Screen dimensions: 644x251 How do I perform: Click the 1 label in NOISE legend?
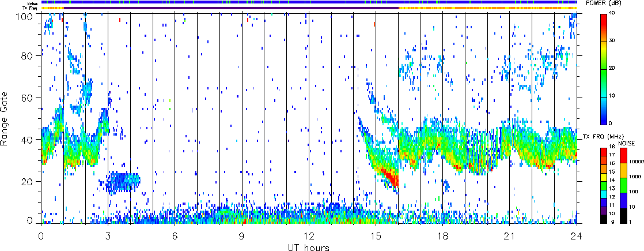[630, 222]
